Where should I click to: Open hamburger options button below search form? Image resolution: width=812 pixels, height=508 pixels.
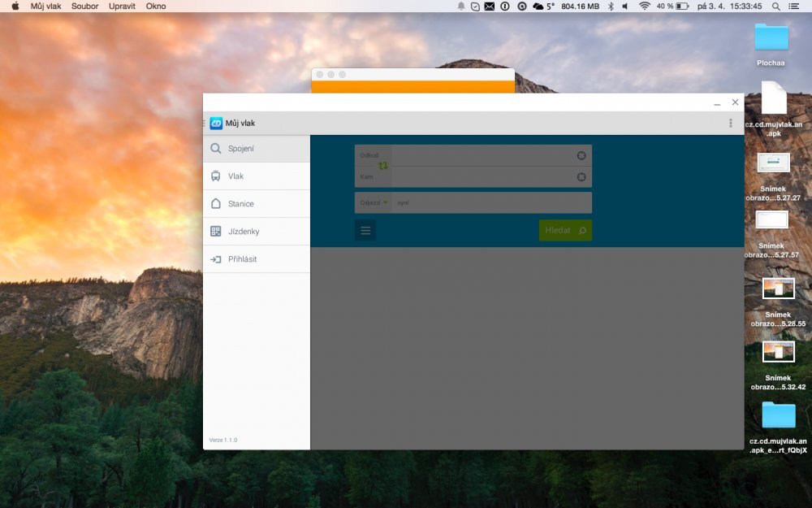point(365,231)
